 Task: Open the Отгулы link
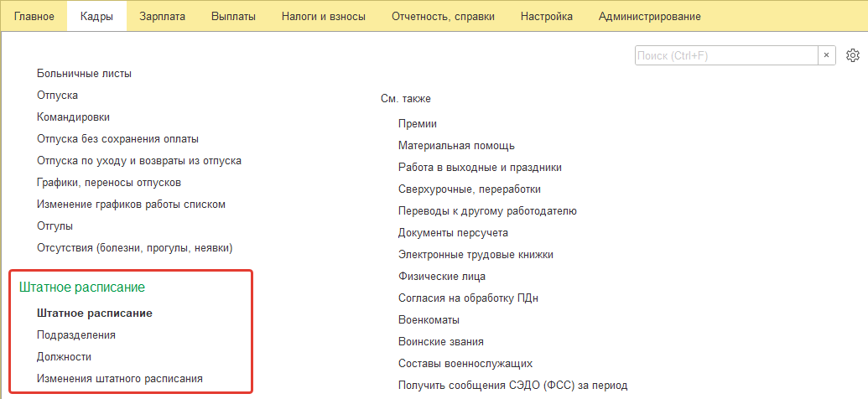tap(55, 226)
